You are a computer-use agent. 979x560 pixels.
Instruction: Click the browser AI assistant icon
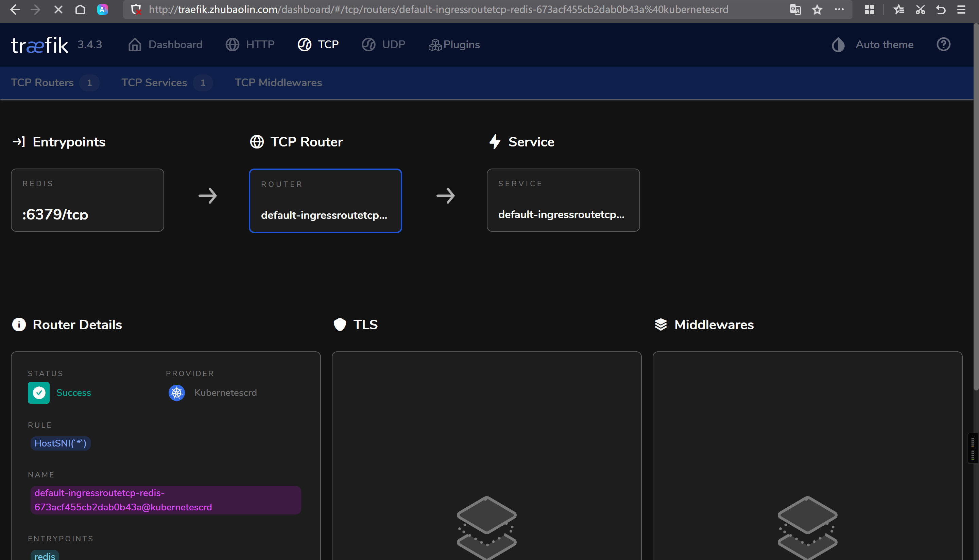102,10
